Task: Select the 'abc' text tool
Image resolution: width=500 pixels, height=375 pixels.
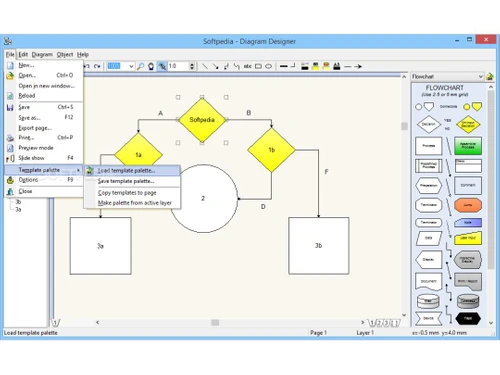Action: coord(247,66)
